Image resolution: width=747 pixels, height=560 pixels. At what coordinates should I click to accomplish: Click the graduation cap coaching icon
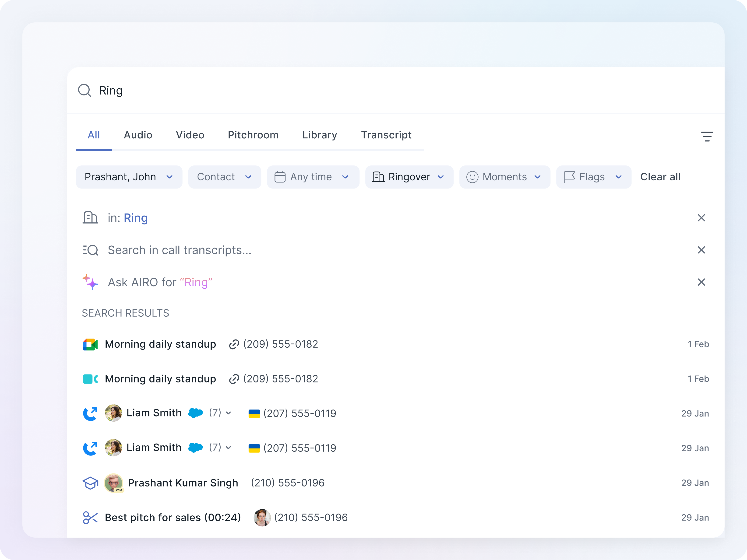pyautogui.click(x=90, y=483)
